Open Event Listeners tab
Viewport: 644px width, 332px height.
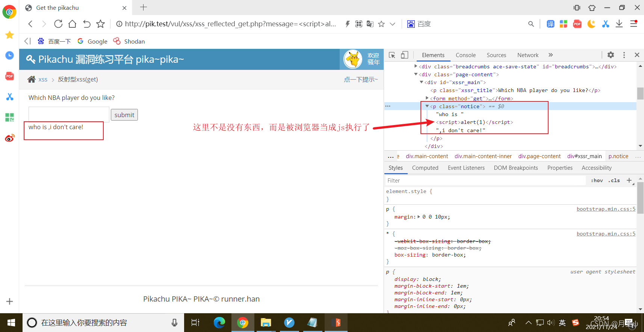point(466,168)
